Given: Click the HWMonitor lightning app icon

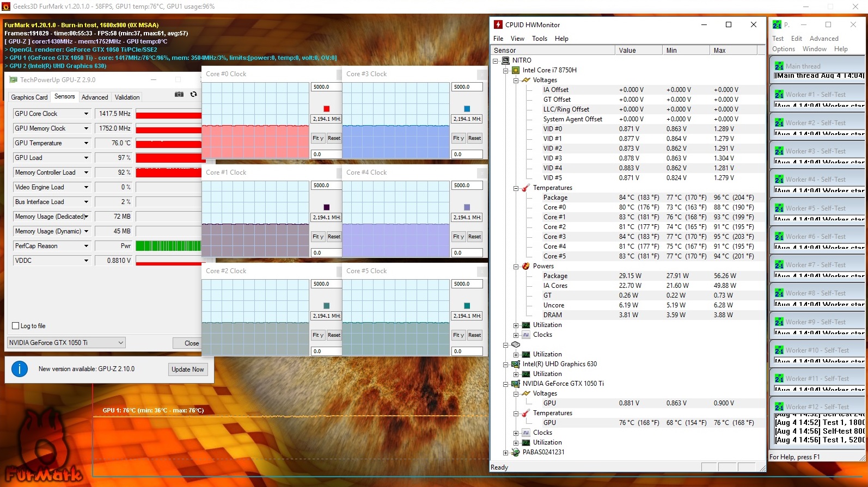Looking at the screenshot, I should click(498, 24).
